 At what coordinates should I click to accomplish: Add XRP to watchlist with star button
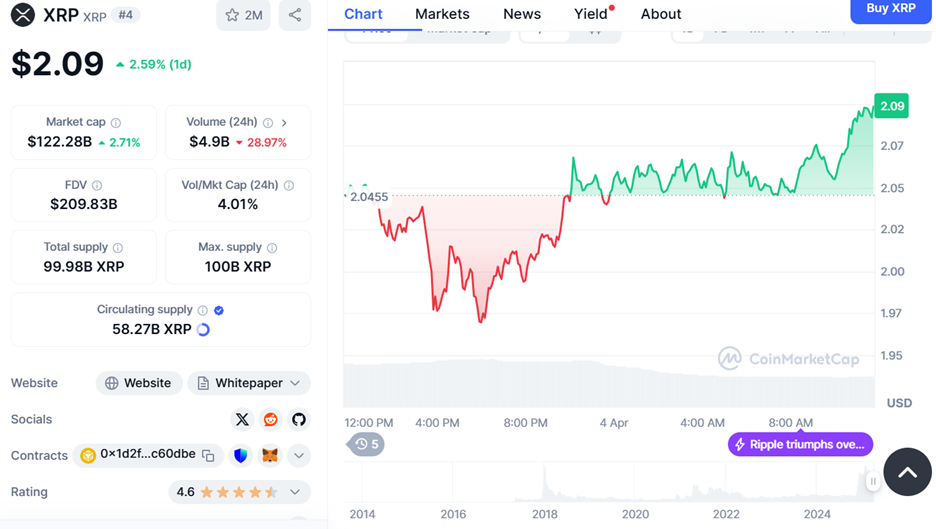click(244, 15)
